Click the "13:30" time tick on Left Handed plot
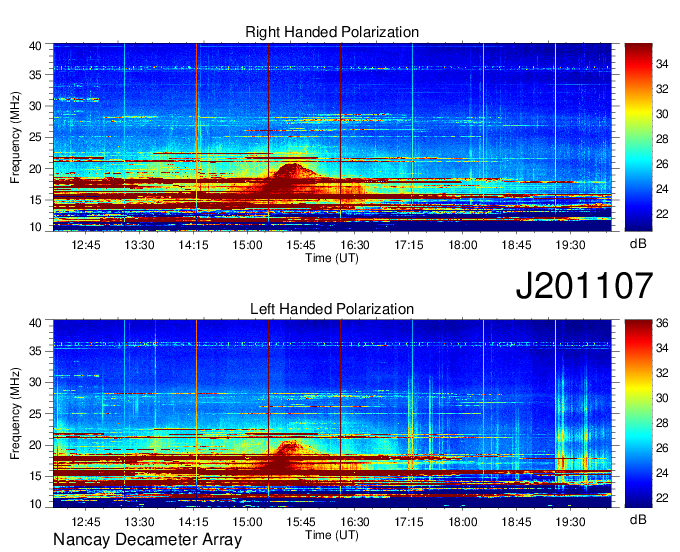Image resolution: width=680 pixels, height=552 pixels. click(140, 522)
